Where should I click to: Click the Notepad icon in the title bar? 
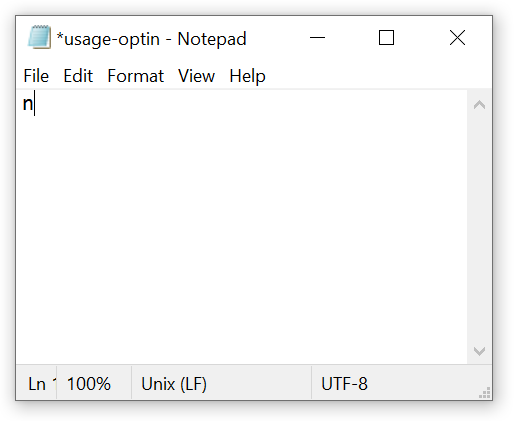39,37
